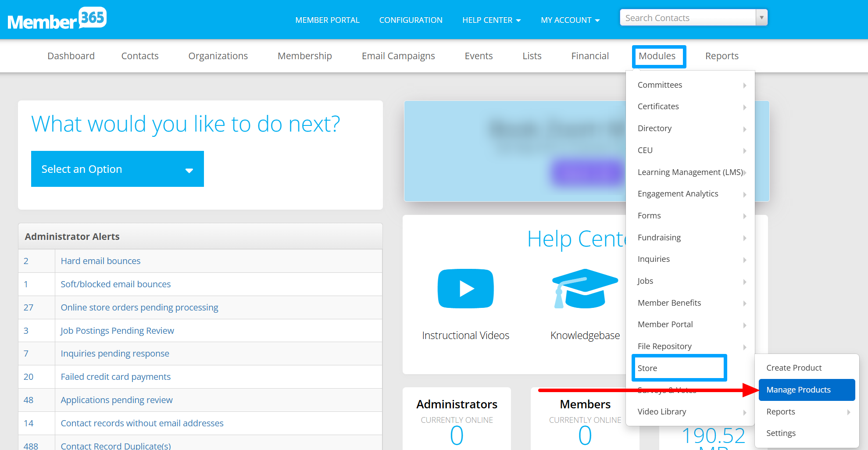Screen dimensions: 868x450
Task: Choose Manage Products in Store submenu
Action: 807,390
